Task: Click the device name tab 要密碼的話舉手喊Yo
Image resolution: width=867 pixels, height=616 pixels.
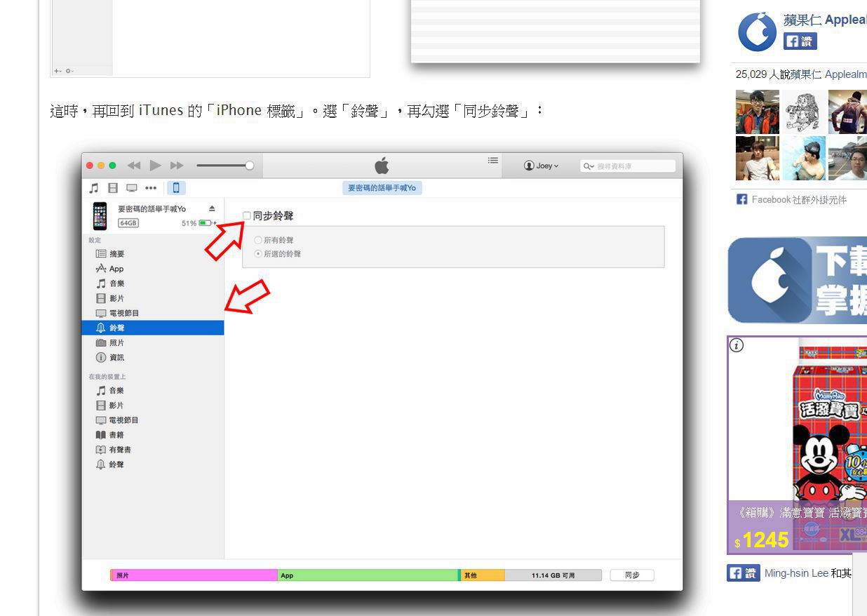Action: pyautogui.click(x=382, y=188)
